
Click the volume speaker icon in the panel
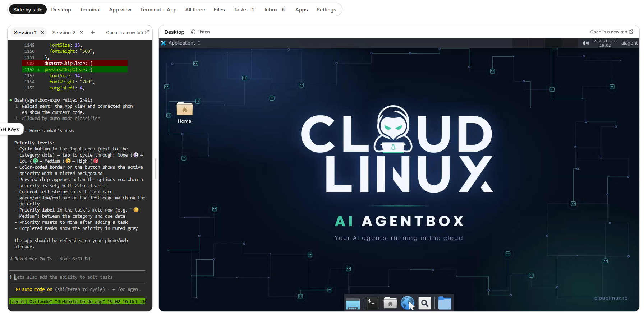(586, 43)
